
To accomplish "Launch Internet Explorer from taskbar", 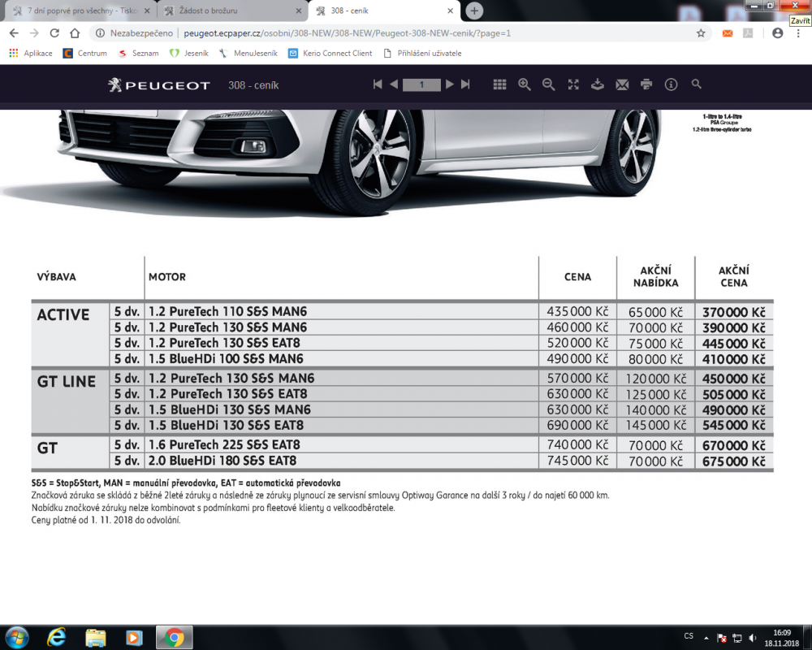I will [57, 637].
